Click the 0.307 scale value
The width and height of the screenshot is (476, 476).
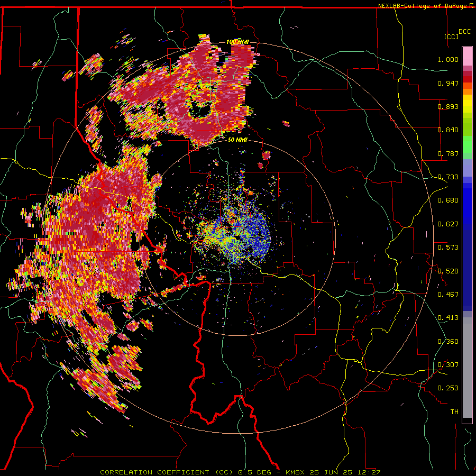point(448,365)
